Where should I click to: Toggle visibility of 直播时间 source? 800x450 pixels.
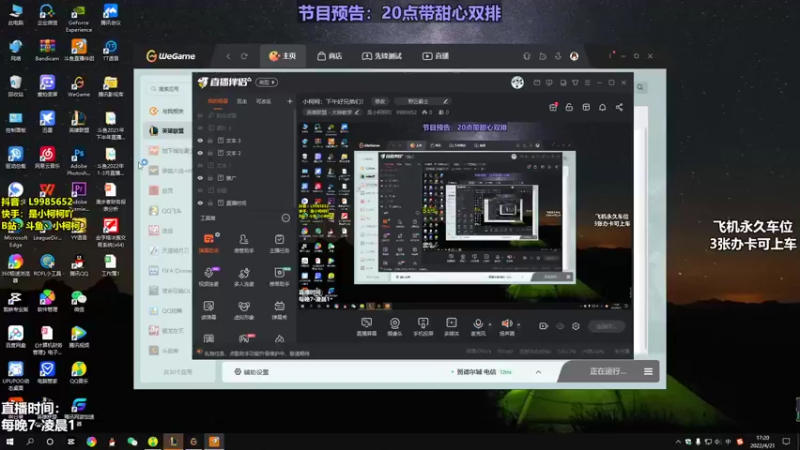200,203
